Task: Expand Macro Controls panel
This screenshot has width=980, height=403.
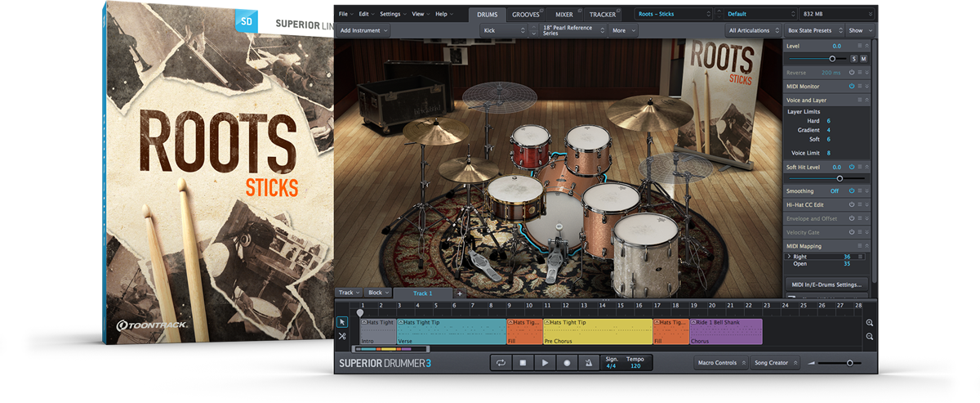Action: pos(721,363)
